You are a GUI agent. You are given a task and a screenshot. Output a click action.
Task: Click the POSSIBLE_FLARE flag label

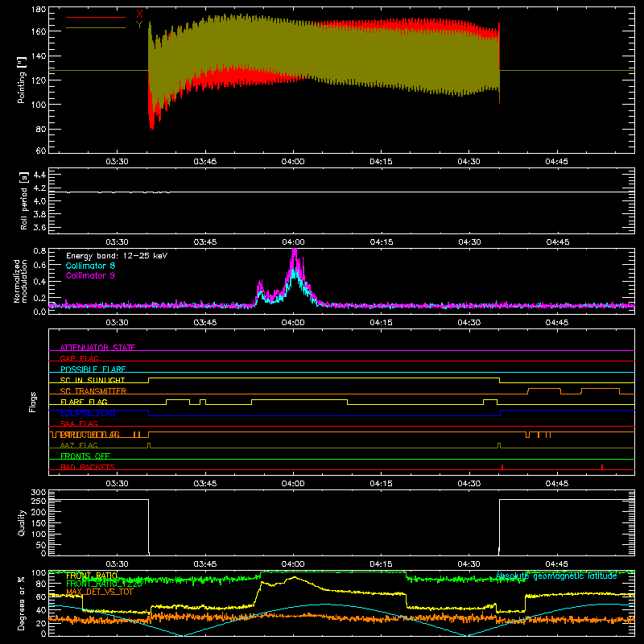(x=93, y=369)
